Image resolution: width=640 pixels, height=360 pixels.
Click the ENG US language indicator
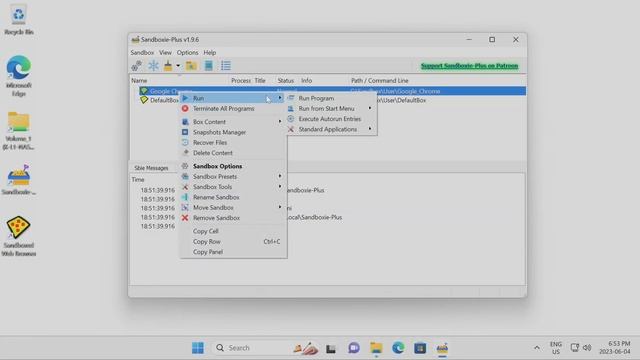pyautogui.click(x=556, y=348)
